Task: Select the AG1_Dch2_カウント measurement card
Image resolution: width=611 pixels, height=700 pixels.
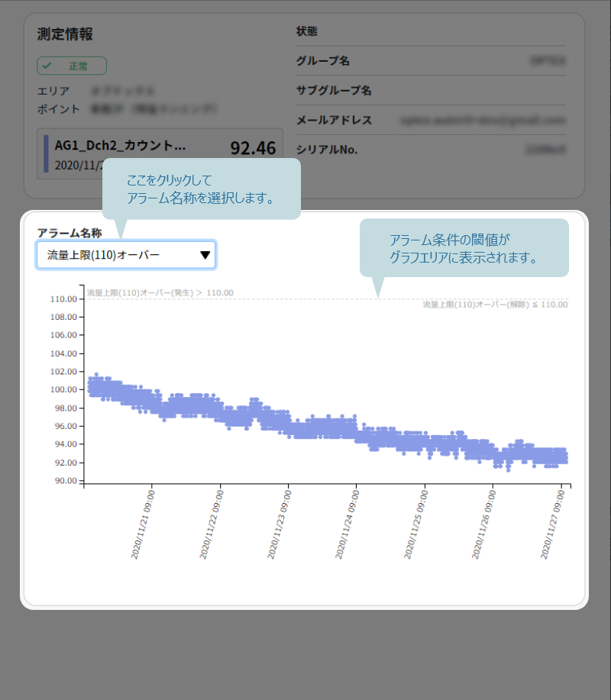Action: (x=160, y=154)
